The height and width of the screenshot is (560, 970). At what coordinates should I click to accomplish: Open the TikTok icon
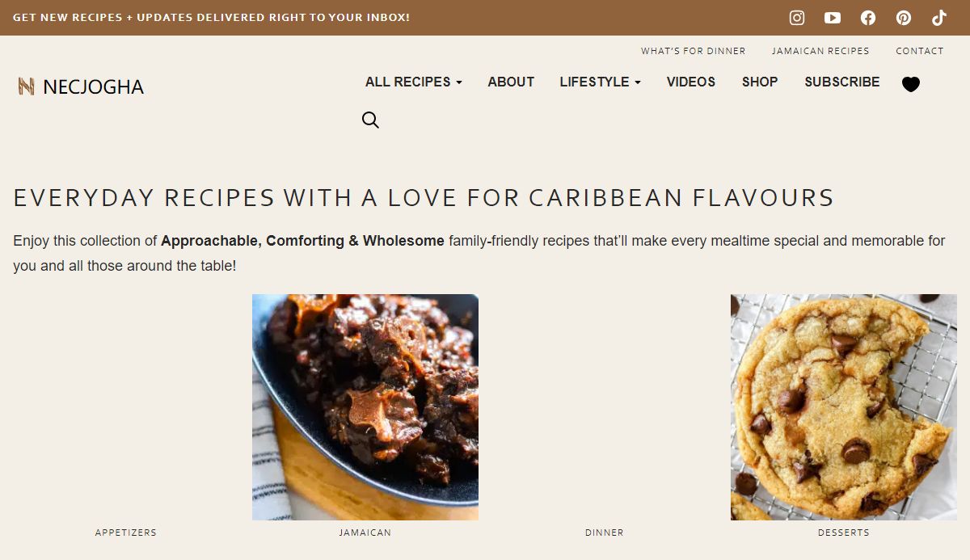(x=939, y=18)
